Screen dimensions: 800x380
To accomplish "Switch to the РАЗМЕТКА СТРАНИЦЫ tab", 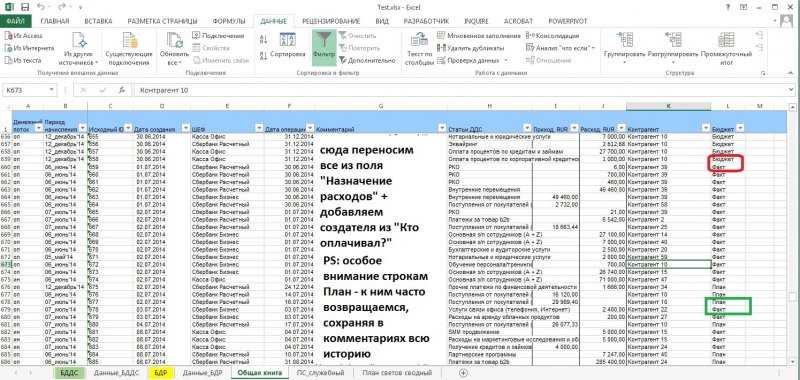I will coord(162,21).
